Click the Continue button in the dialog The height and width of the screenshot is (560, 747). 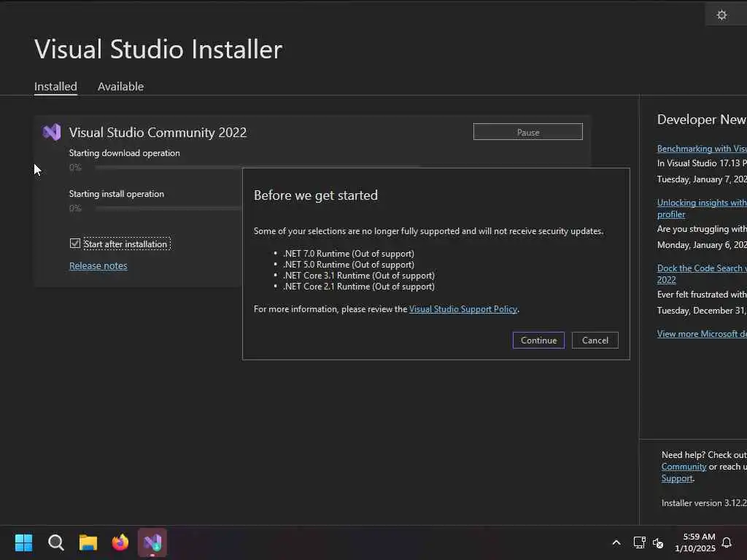click(x=538, y=341)
